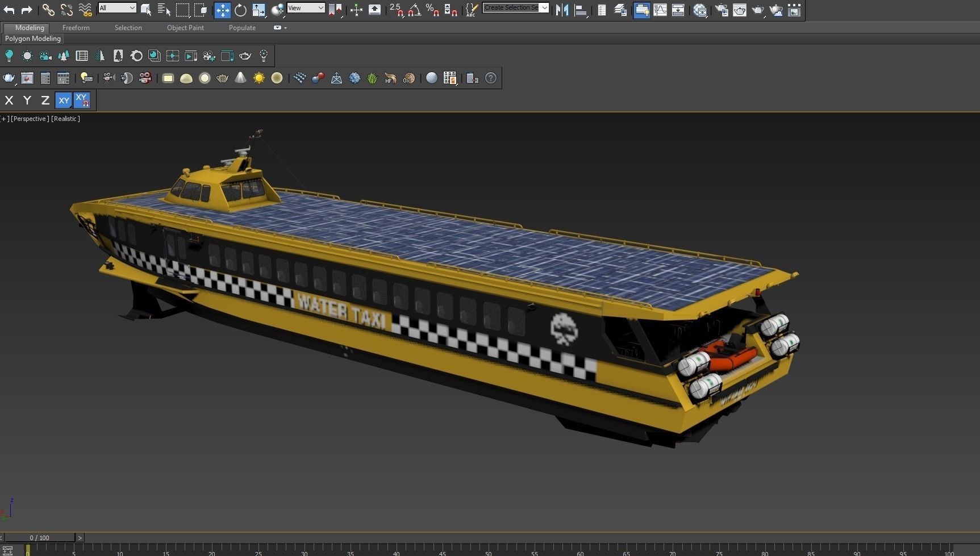The image size is (980, 556).
Task: Open the Edit Named Selection Sets tool
Action: [x=471, y=10]
